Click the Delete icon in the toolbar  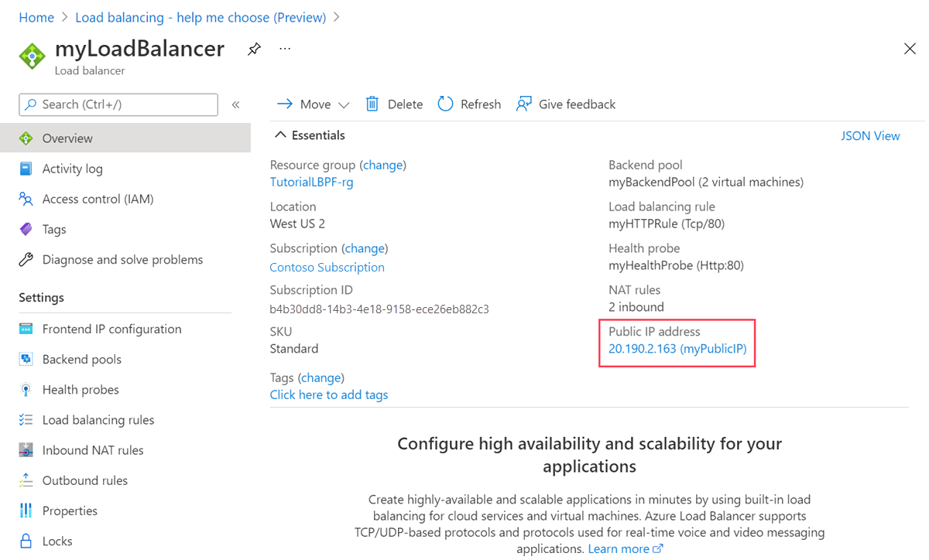tap(393, 104)
